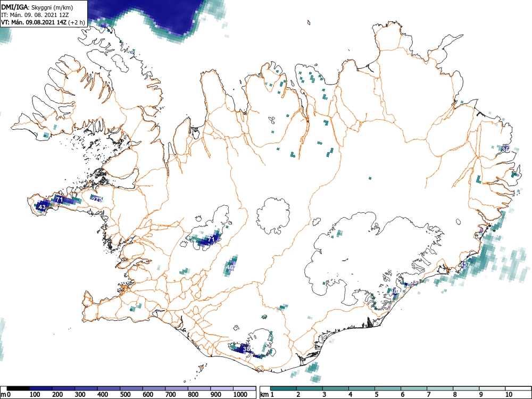Click the '43' visibility value on Snæfellsnes tip

pyautogui.click(x=42, y=207)
